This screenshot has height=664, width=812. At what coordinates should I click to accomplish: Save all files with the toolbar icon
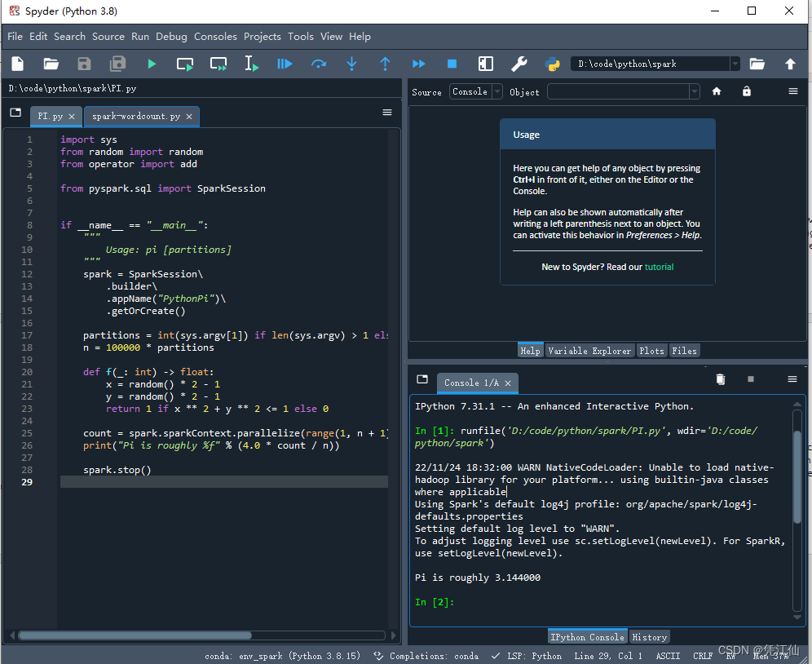click(118, 64)
